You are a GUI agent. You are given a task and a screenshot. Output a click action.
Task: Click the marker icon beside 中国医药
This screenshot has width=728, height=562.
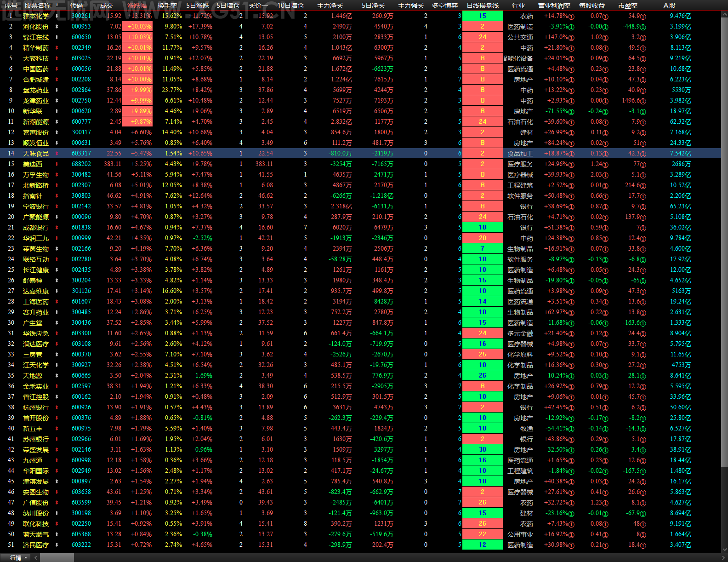57,69
